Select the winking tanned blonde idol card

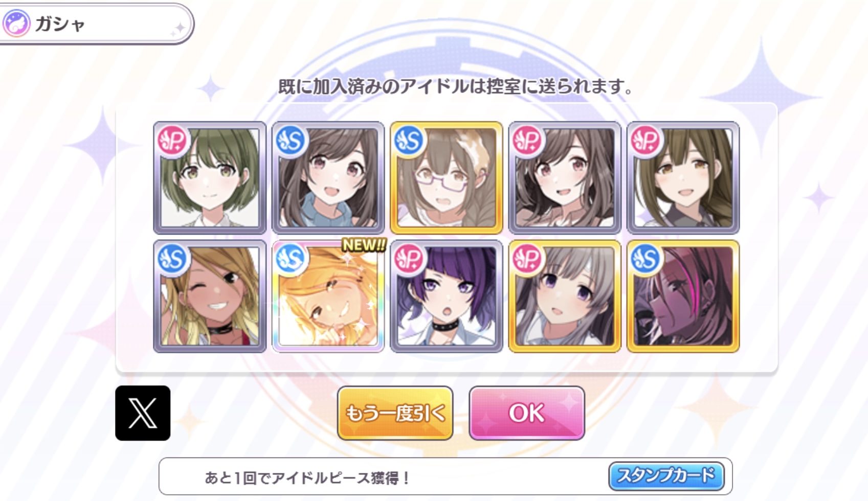[210, 297]
